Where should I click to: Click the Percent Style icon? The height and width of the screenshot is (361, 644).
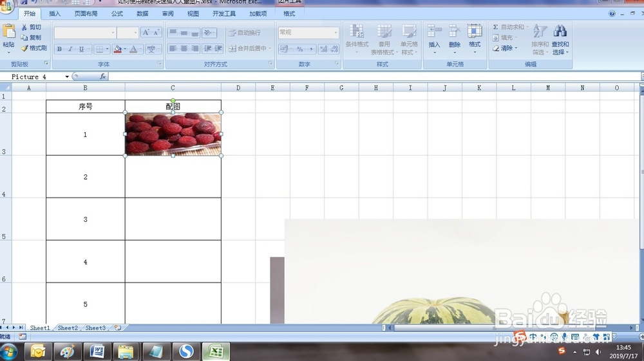pos(300,49)
